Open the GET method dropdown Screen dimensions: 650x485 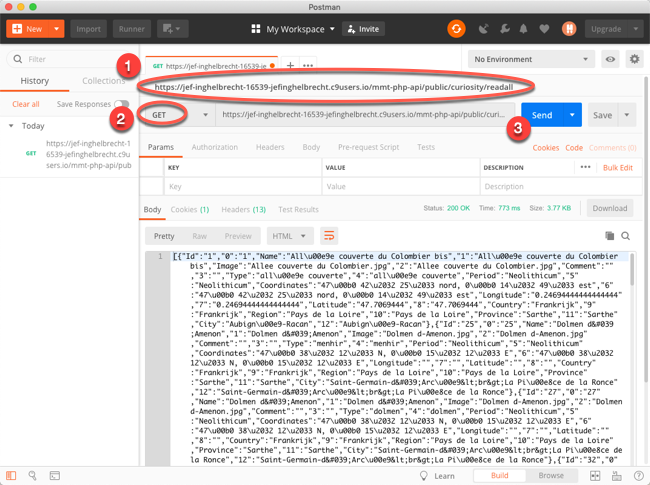tap(179, 115)
